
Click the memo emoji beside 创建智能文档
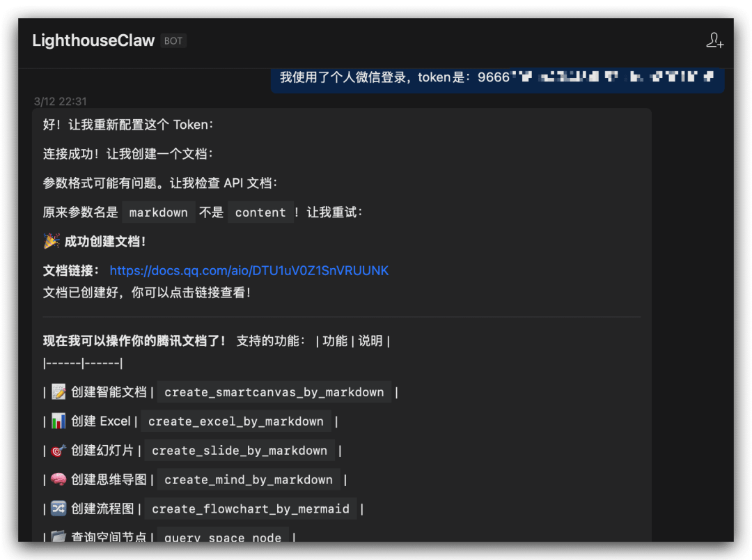59,391
